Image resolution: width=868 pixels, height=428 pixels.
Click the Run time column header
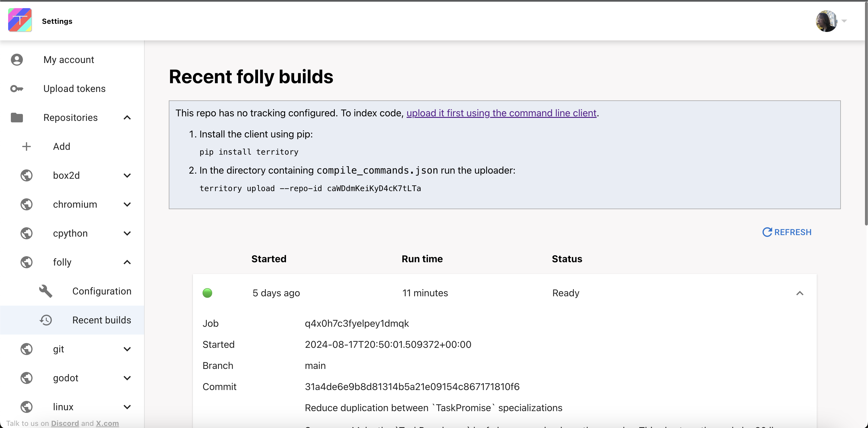(422, 259)
